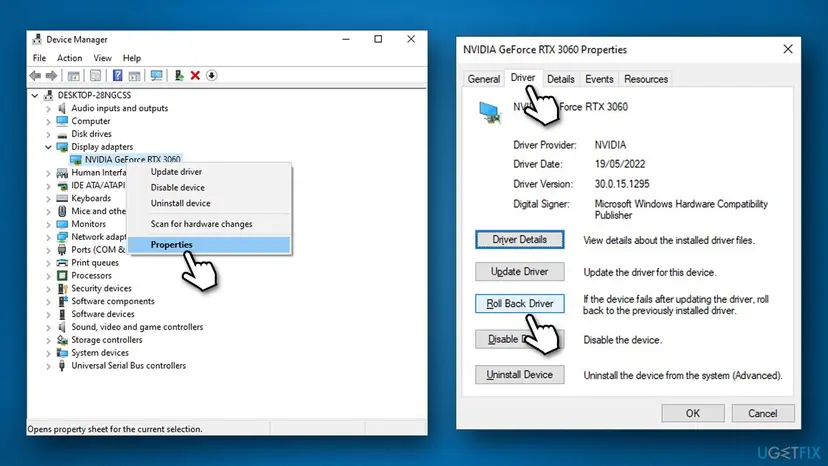Toggle the show/hide console tree toolbar icon

click(73, 76)
